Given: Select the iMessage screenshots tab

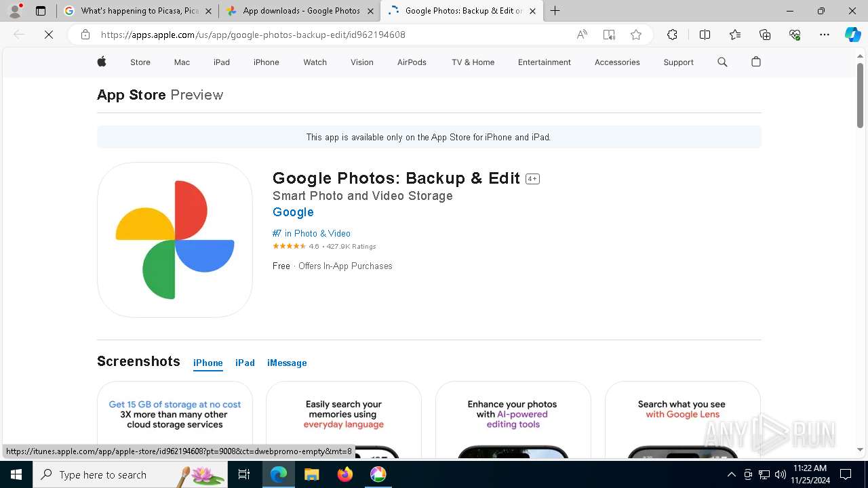Looking at the screenshot, I should (x=287, y=363).
